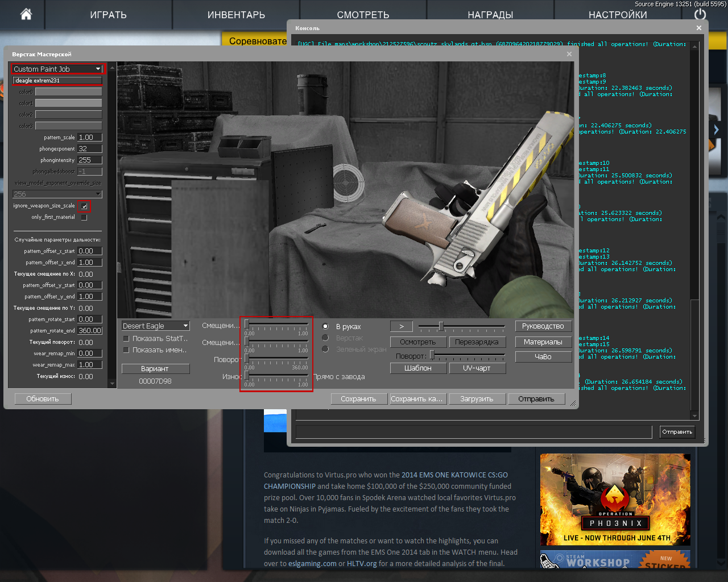
Task: Go to the home screen icon
Action: 26,14
